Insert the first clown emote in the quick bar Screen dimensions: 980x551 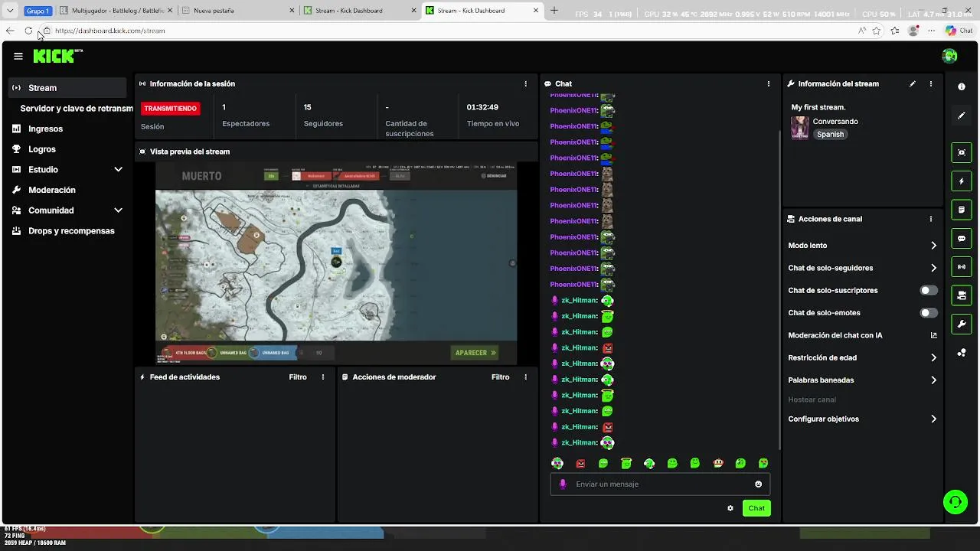[x=557, y=463]
